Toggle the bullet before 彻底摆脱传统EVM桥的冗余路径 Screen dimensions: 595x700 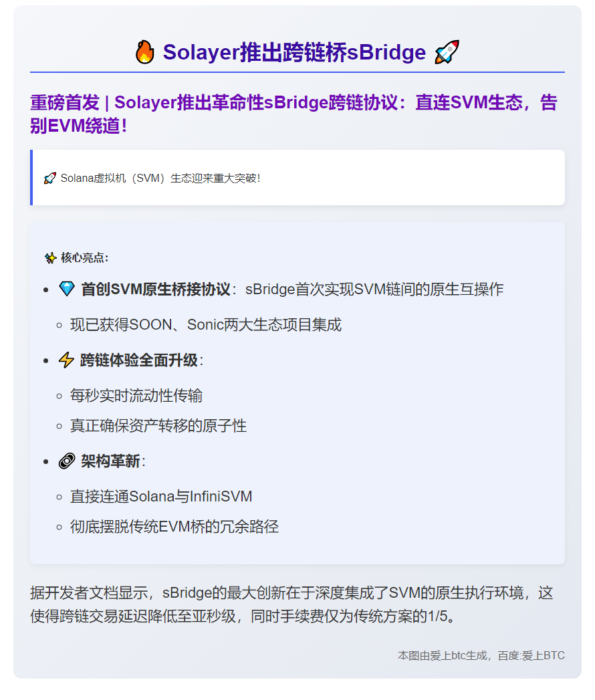57,527
